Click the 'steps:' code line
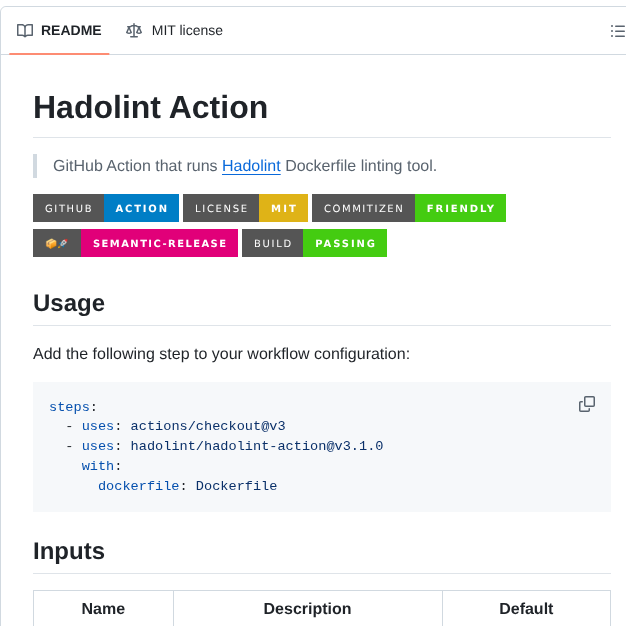The image size is (626, 626). (x=73, y=407)
